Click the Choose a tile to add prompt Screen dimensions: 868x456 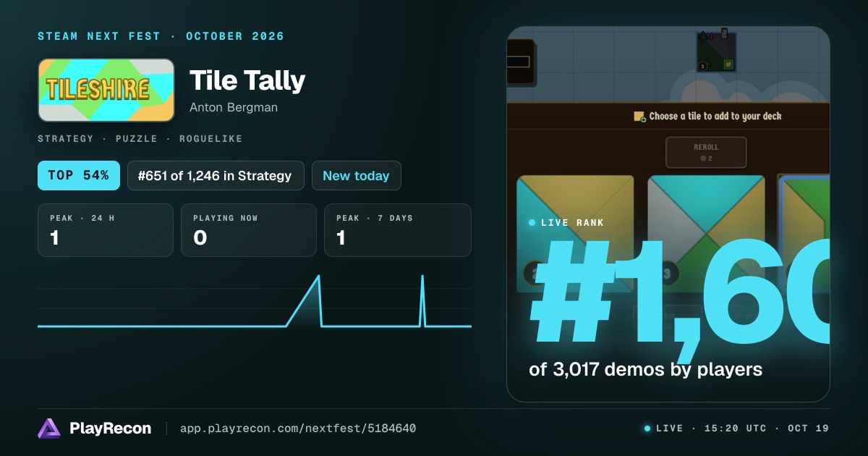coord(715,117)
